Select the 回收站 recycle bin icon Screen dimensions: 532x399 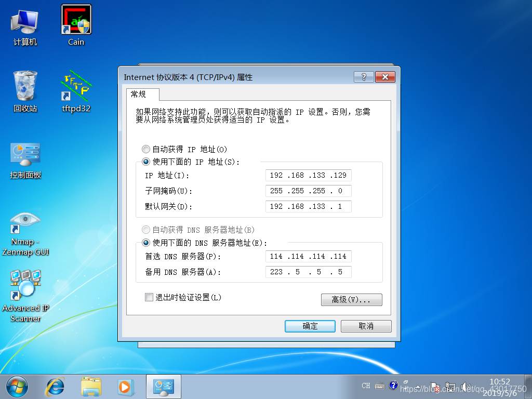pyautogui.click(x=25, y=91)
